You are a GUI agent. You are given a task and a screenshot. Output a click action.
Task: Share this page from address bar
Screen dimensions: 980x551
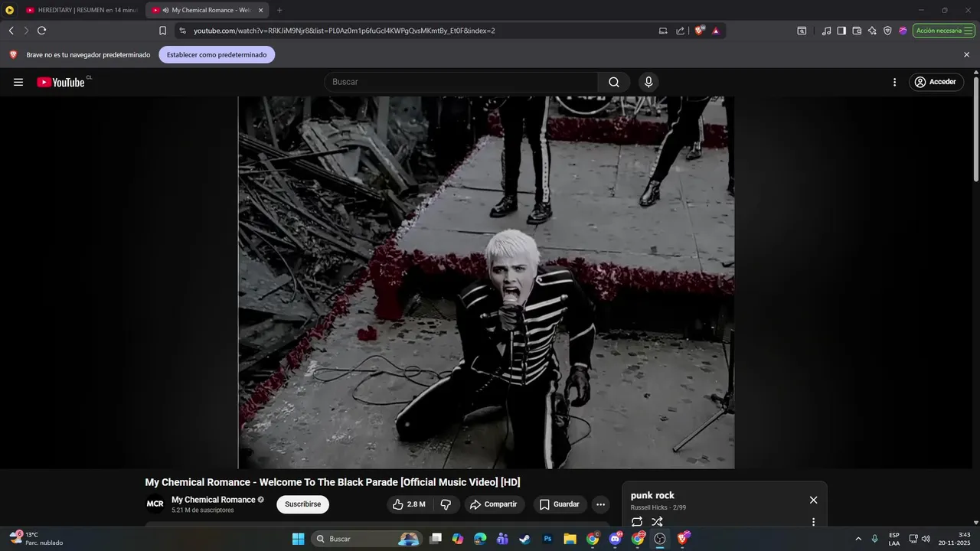(680, 31)
